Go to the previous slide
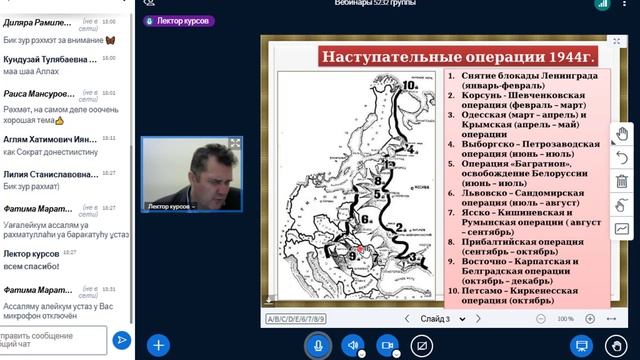The width and height of the screenshot is (640, 360). tap(407, 319)
